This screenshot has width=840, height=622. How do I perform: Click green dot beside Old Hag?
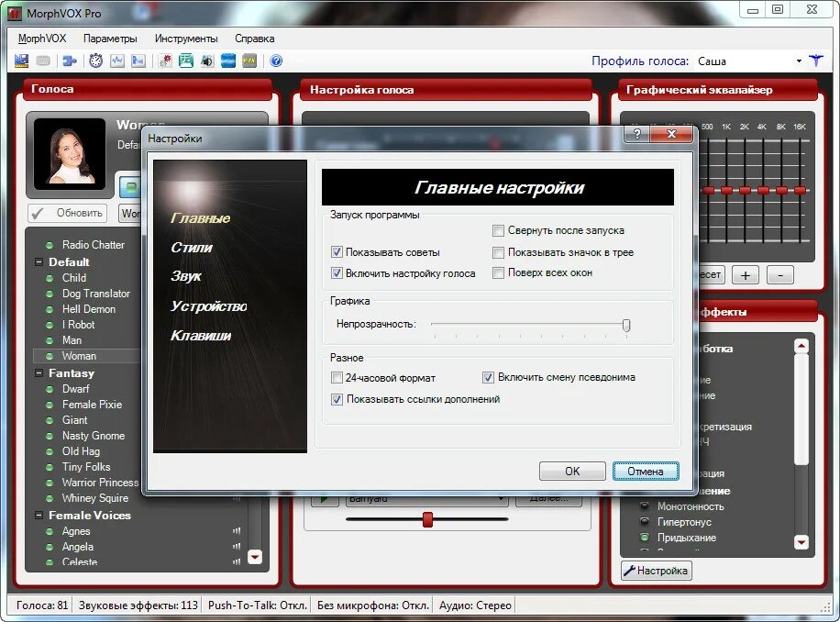click(x=50, y=451)
